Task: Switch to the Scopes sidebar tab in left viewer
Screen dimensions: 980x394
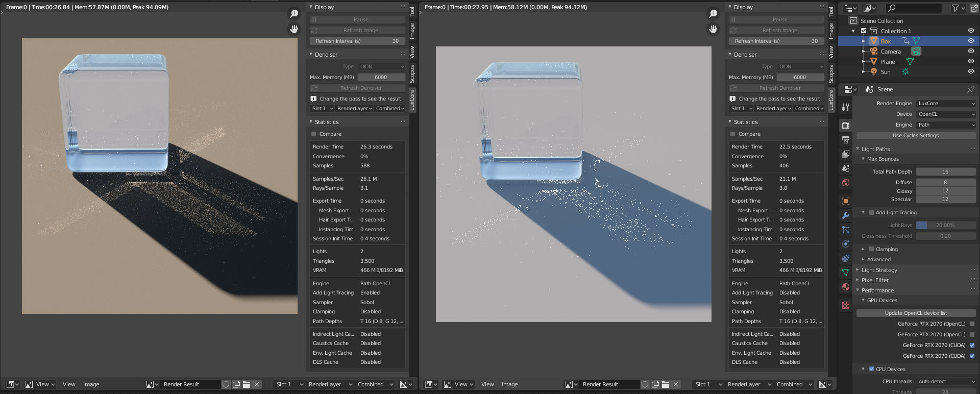Action: coord(412,74)
